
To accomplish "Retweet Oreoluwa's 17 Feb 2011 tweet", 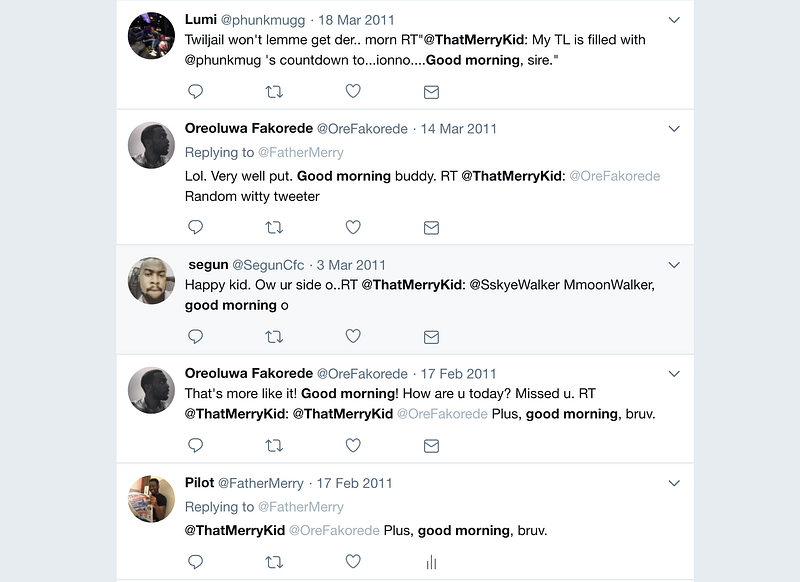I will 274,445.
